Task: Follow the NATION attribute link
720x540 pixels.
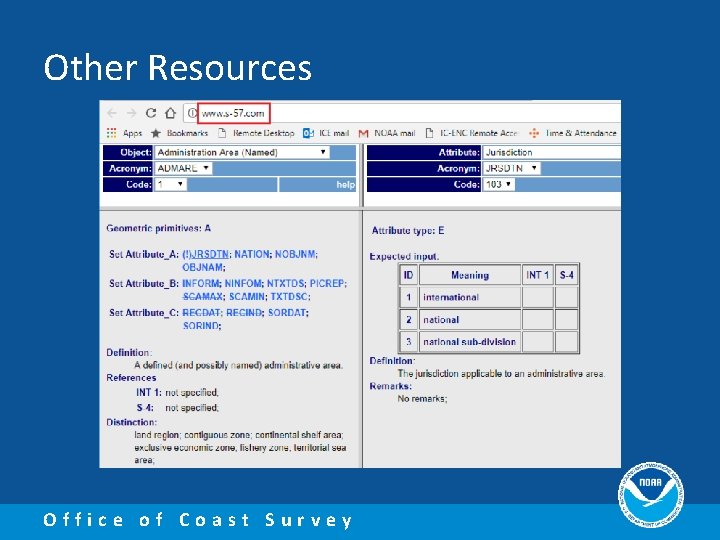Action: 252,254
